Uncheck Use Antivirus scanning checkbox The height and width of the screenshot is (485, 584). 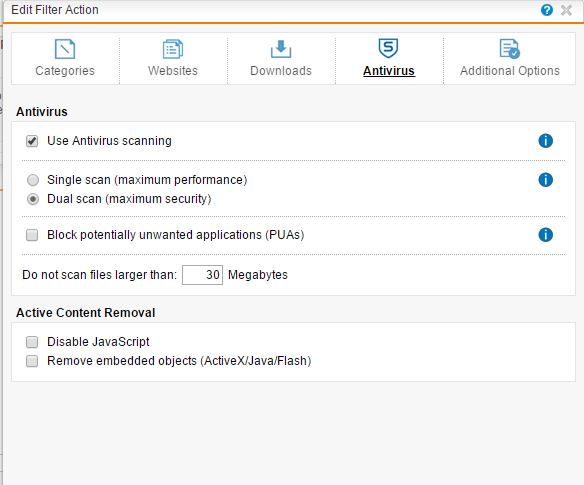[32, 141]
